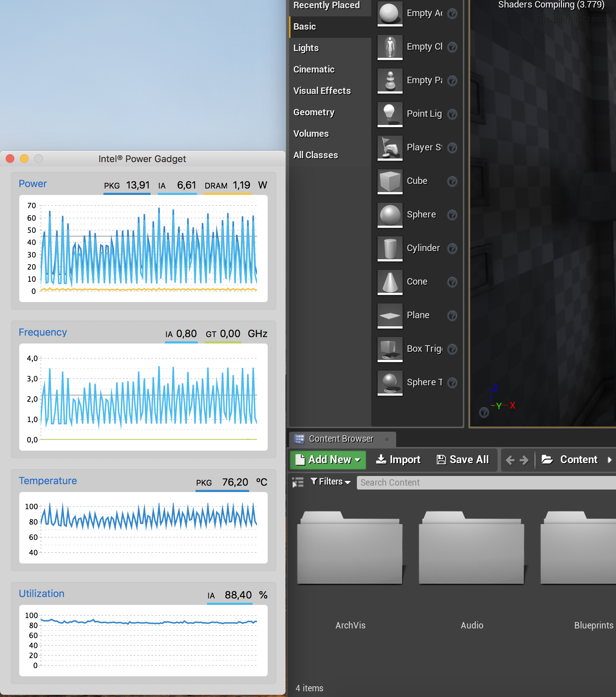Click the Sphere primitive icon
This screenshot has height=697, width=616.
(x=390, y=215)
